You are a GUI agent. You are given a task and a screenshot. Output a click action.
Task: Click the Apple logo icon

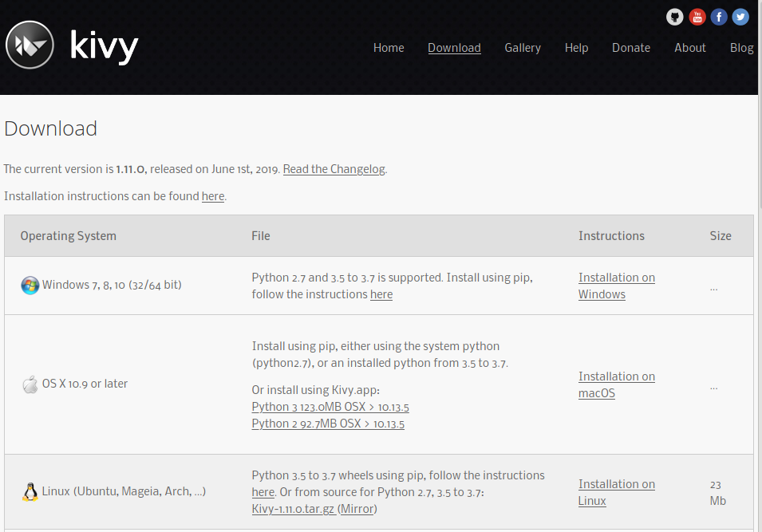click(x=30, y=384)
